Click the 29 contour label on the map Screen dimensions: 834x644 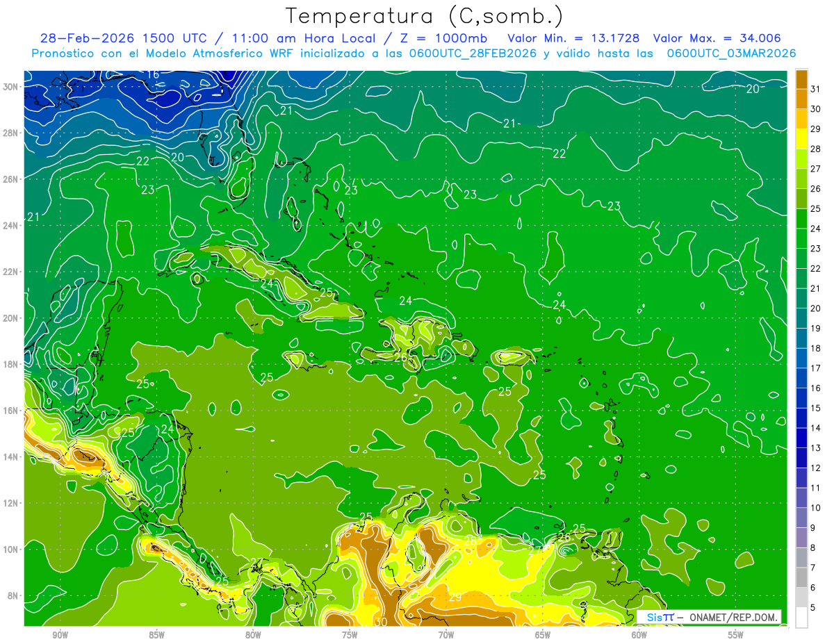455,597
